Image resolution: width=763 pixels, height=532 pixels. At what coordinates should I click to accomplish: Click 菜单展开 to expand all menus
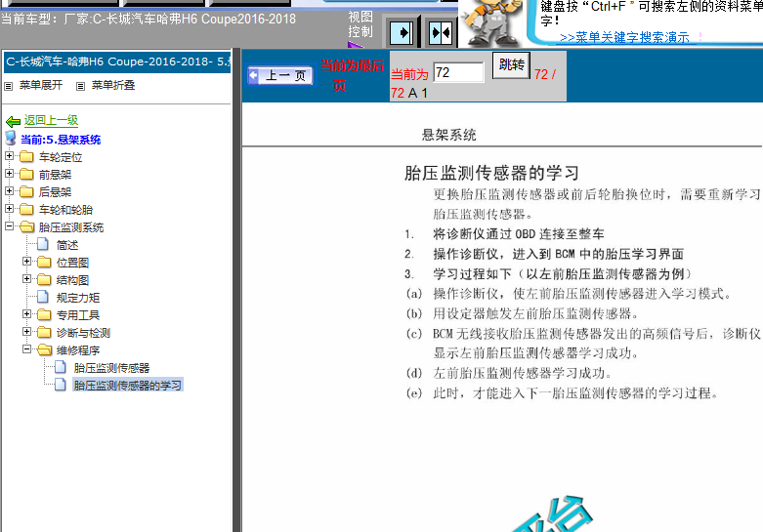point(41,86)
